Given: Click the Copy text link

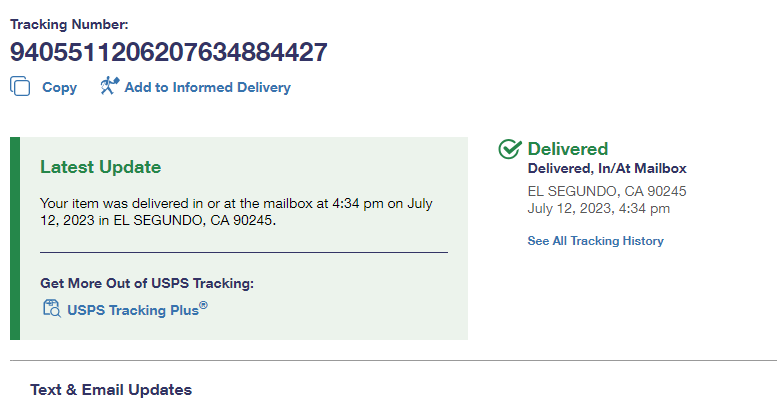Looking at the screenshot, I should point(59,87).
